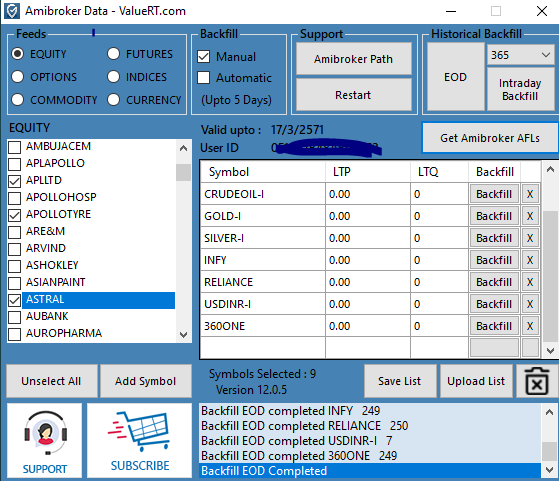Minimize the Amibroker Data window
The height and width of the screenshot is (481, 559).
pos(451,11)
